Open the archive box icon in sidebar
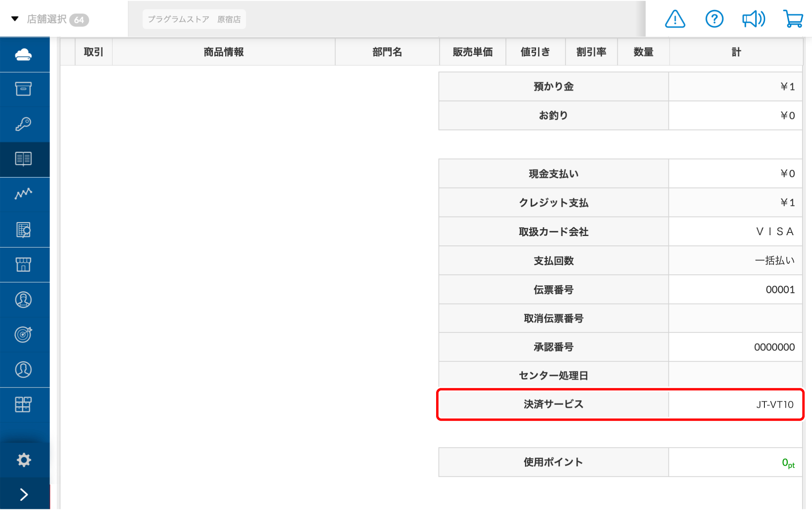This screenshot has width=812, height=510. (24, 89)
